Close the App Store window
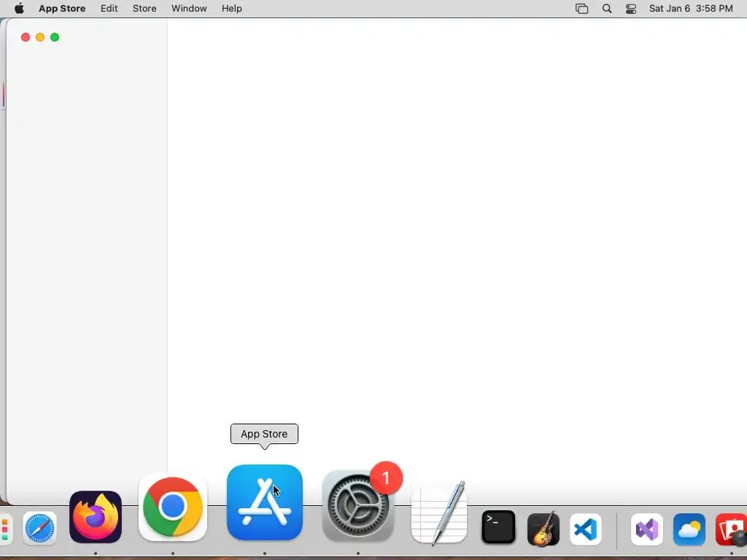This screenshot has width=747, height=560. (x=26, y=37)
